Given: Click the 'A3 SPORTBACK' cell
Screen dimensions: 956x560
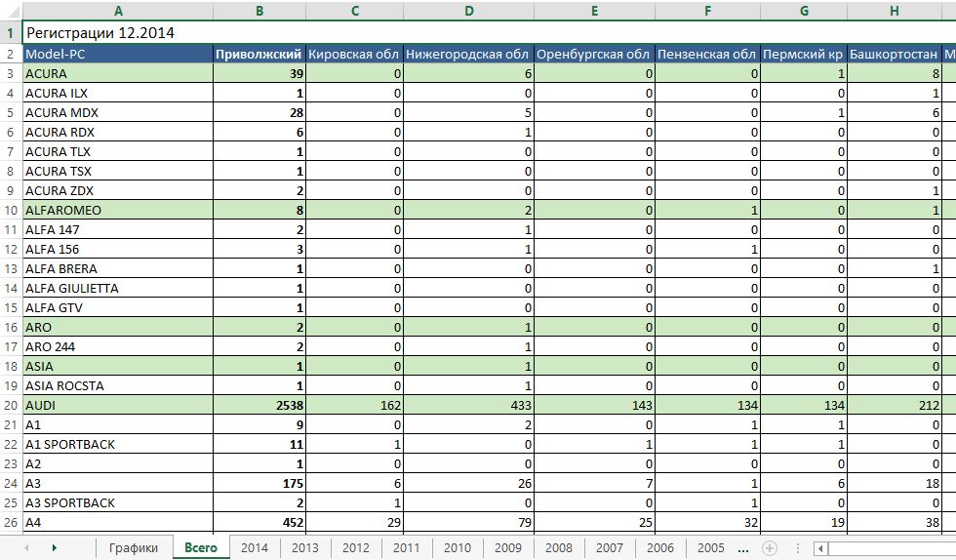Looking at the screenshot, I should (118, 502).
